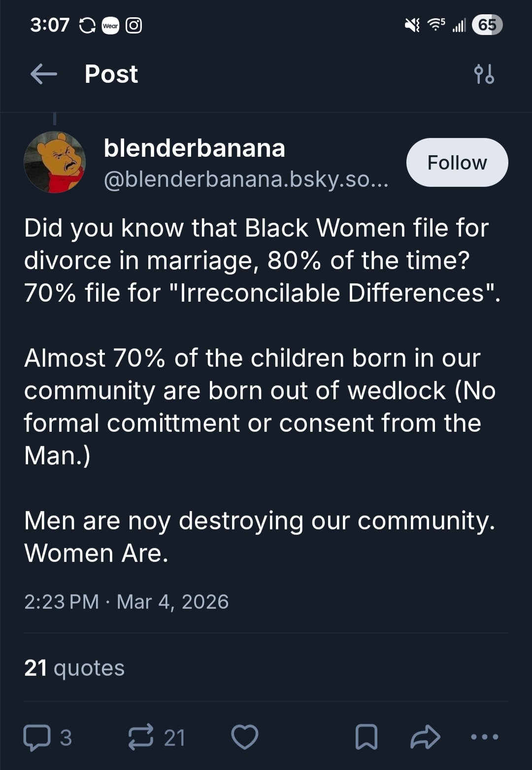View the 21 quotes list

[x=74, y=668]
